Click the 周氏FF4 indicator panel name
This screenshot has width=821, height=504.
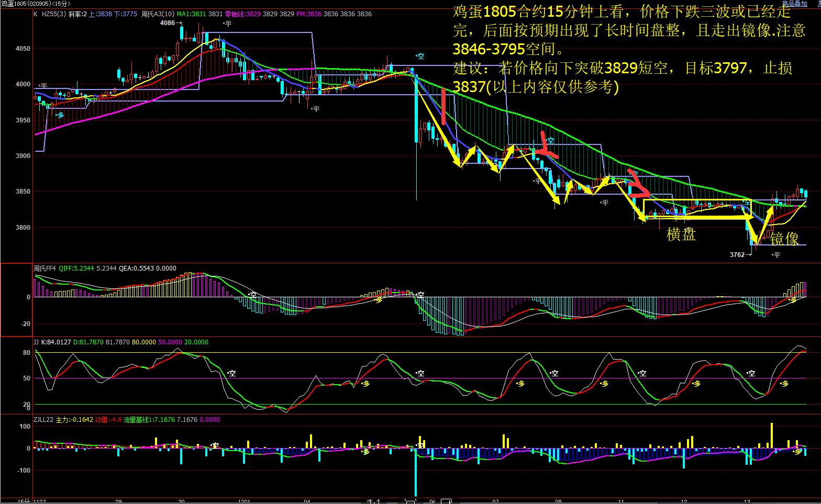[45, 268]
